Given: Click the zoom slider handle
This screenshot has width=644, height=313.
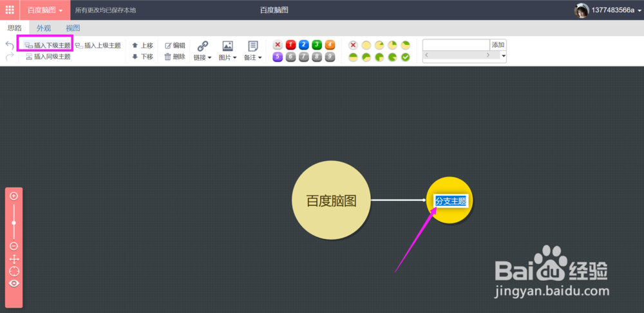Looking at the screenshot, I should (14, 223).
